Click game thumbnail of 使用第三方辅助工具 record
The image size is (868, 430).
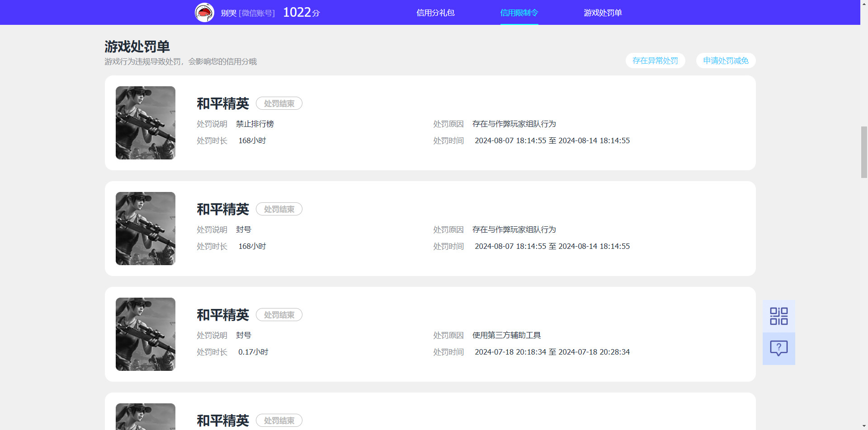tap(146, 334)
